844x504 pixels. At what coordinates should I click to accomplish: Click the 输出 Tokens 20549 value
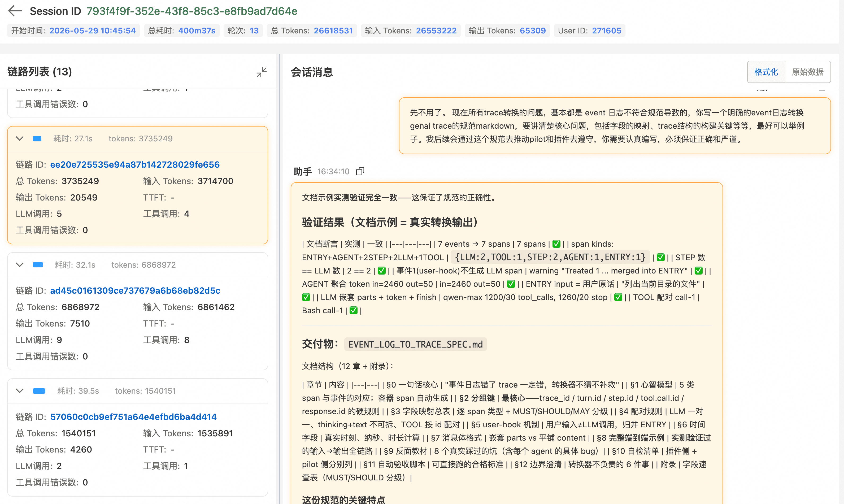point(84,197)
